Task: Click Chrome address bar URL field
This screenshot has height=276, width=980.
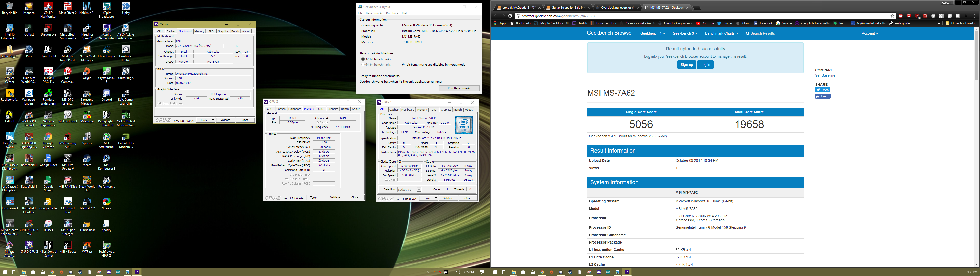Action: pos(704,16)
